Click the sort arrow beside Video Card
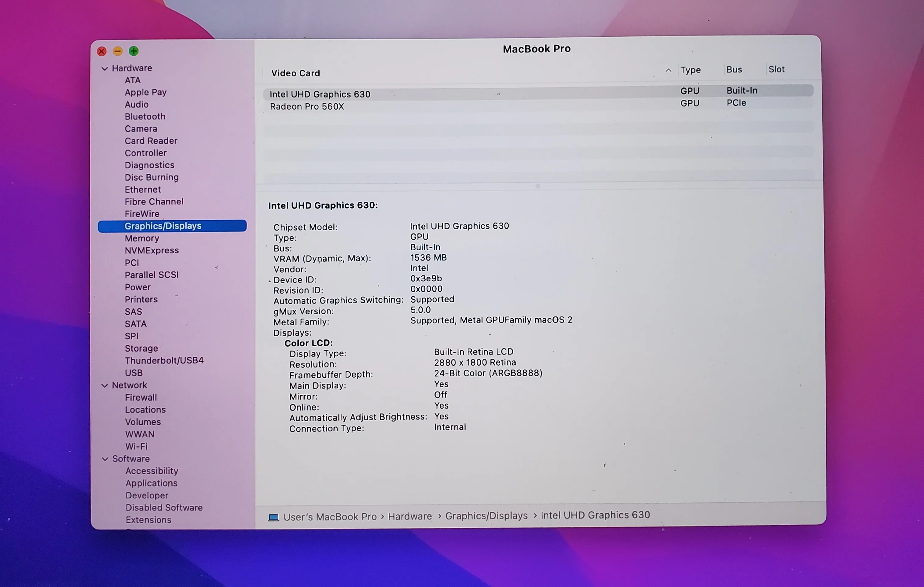 click(x=668, y=70)
